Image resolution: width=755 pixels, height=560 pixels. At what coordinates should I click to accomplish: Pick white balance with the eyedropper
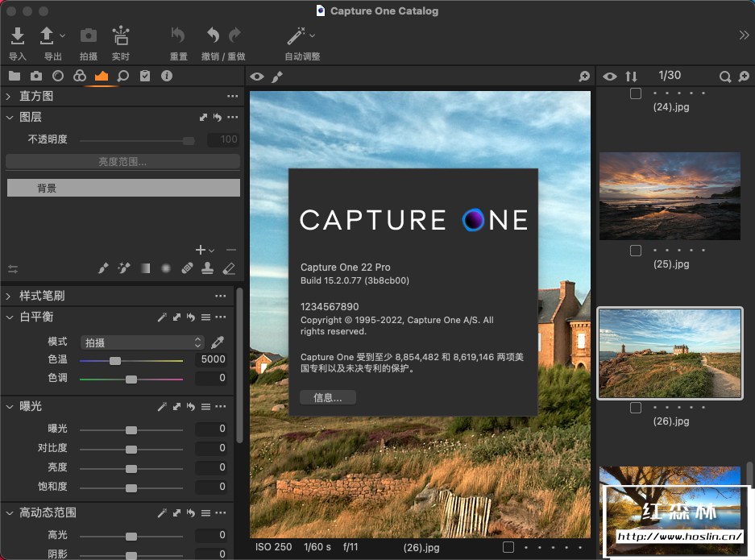point(218,342)
